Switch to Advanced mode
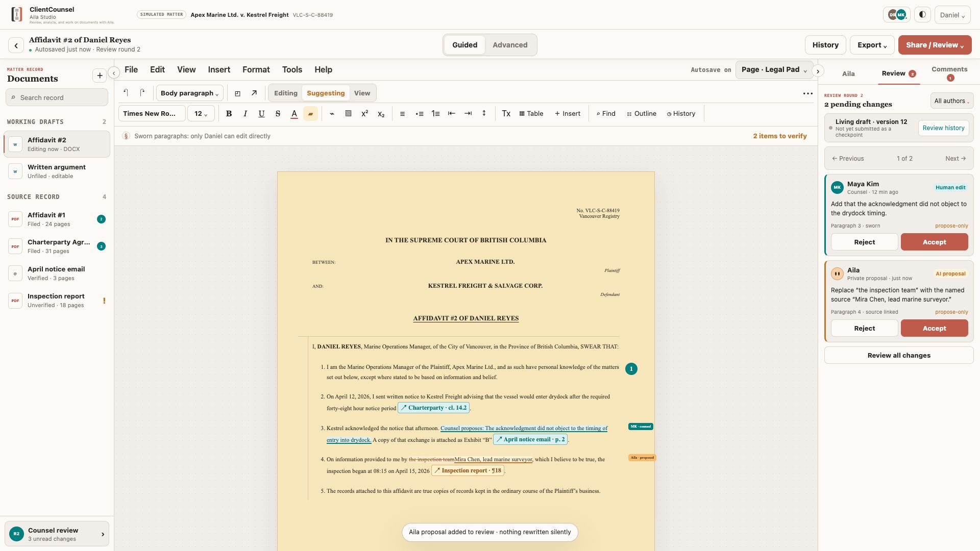The image size is (980, 551). [510, 45]
